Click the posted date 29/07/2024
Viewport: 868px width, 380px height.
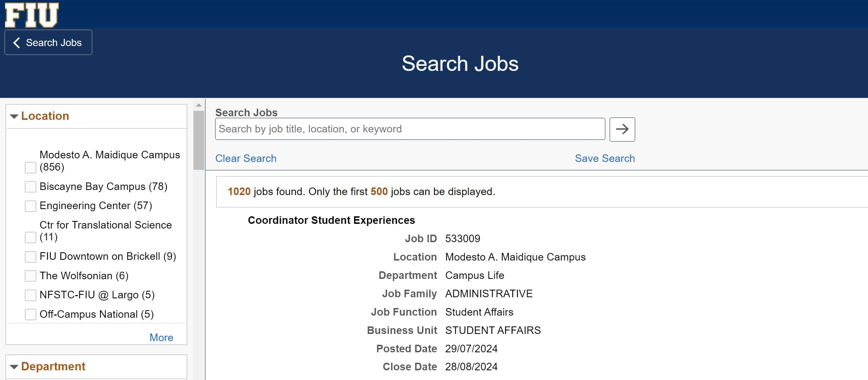coord(471,349)
